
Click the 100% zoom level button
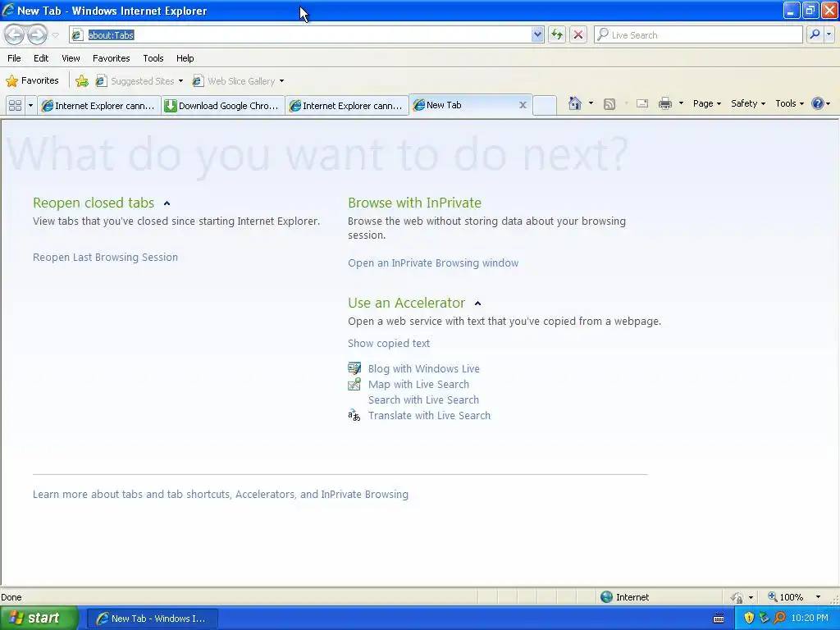click(x=786, y=597)
